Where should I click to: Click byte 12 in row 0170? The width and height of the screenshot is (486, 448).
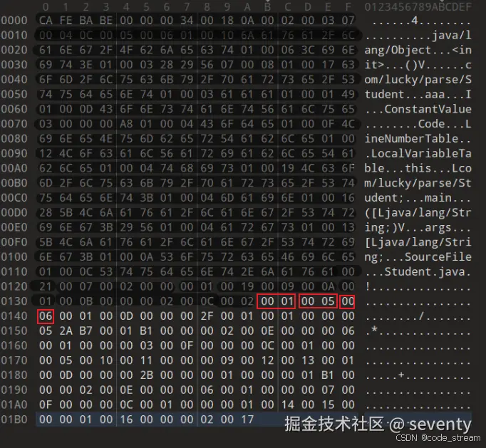point(267,360)
